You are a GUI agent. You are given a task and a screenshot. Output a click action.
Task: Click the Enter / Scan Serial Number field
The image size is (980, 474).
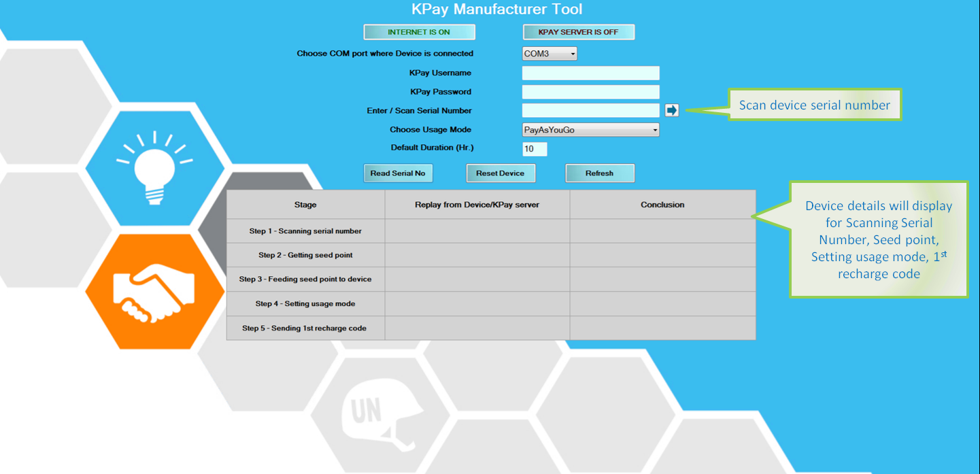click(x=590, y=111)
